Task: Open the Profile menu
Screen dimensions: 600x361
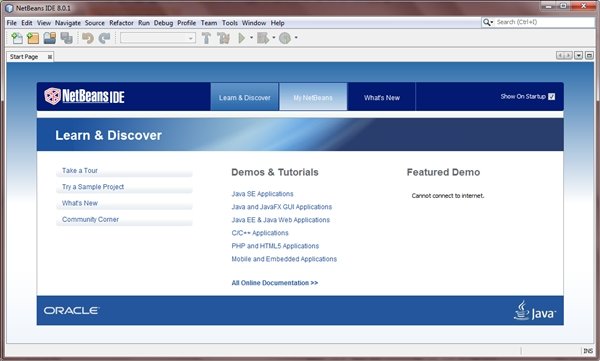Action: 186,23
